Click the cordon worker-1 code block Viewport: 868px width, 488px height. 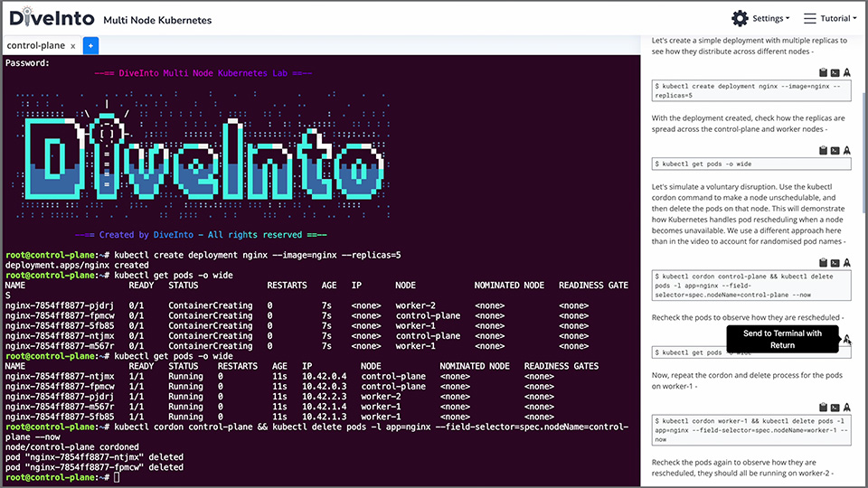coord(751,430)
